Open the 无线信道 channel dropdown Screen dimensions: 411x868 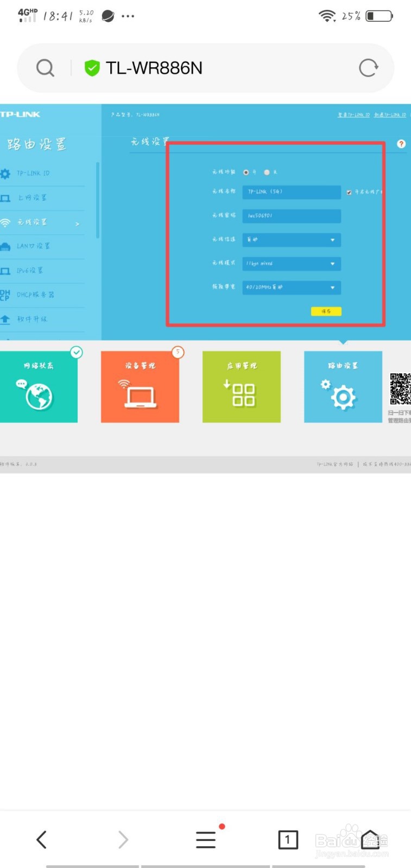pos(292,239)
